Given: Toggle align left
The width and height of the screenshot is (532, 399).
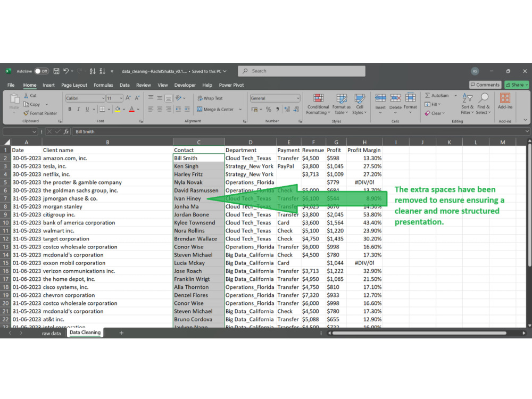Looking at the screenshot, I should point(151,109).
